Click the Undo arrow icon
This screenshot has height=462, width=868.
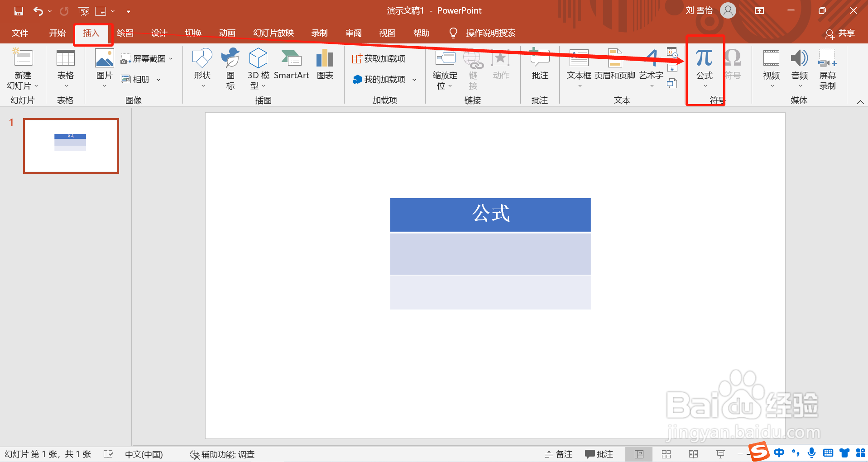tap(38, 11)
